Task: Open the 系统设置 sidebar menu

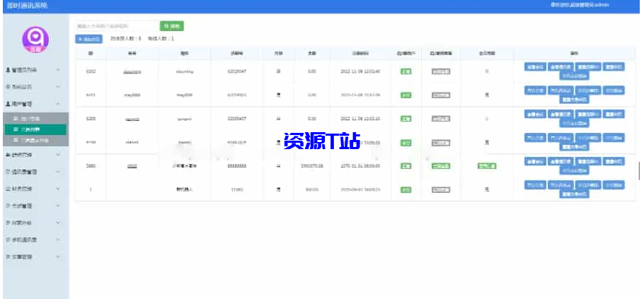Action: pyautogui.click(x=35, y=87)
